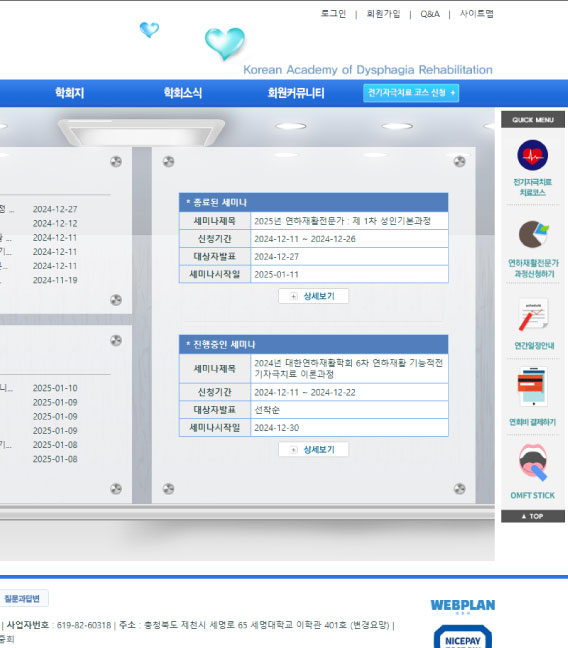This screenshot has width=568, height=648.
Task: Open the electrical stimulation therapy course heart icon
Action: click(532, 155)
